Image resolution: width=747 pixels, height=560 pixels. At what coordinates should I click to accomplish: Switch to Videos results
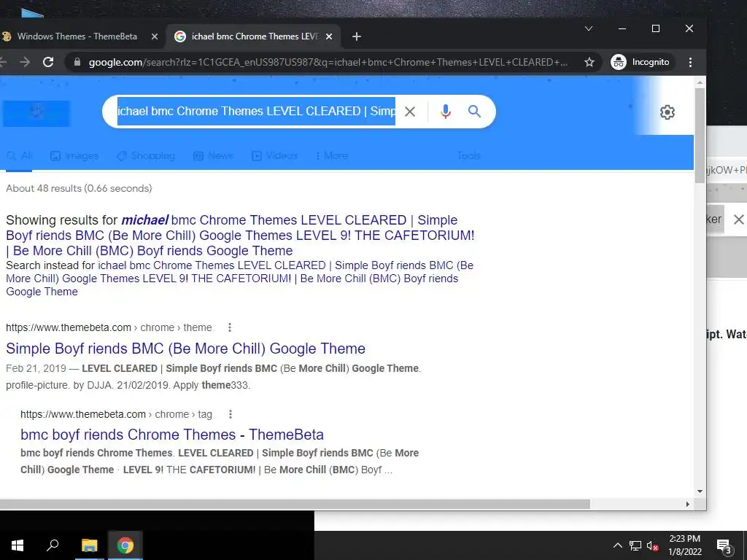pyautogui.click(x=274, y=156)
